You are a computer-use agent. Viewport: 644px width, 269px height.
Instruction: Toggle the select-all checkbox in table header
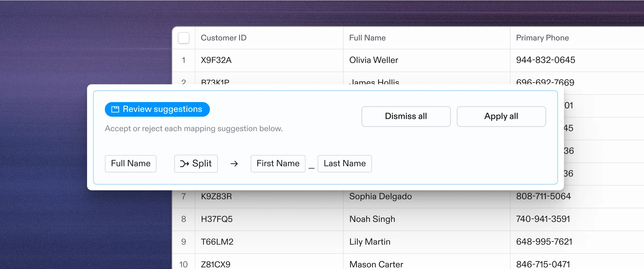pyautogui.click(x=183, y=38)
